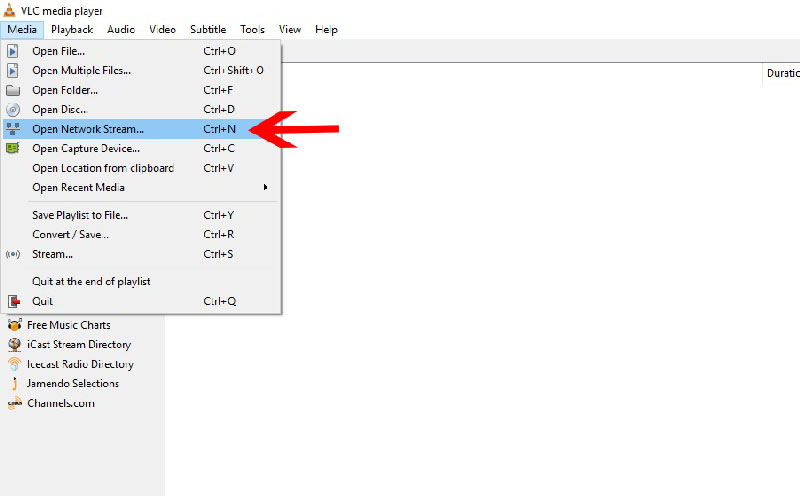Choose Open File... from Media menu

click(141, 51)
